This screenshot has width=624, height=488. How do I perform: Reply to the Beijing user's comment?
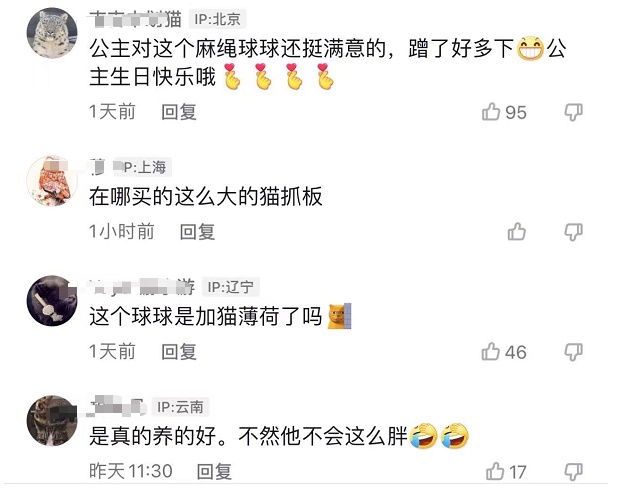coord(179,112)
